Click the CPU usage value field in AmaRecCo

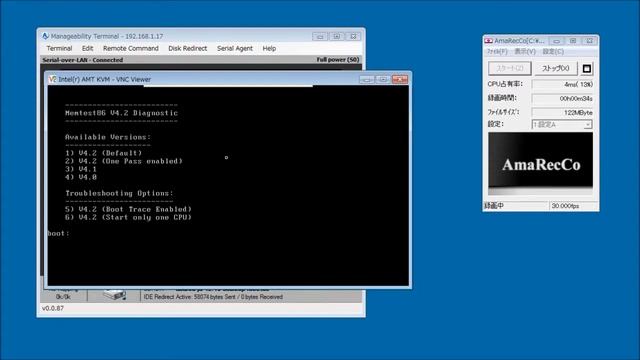tap(562, 84)
